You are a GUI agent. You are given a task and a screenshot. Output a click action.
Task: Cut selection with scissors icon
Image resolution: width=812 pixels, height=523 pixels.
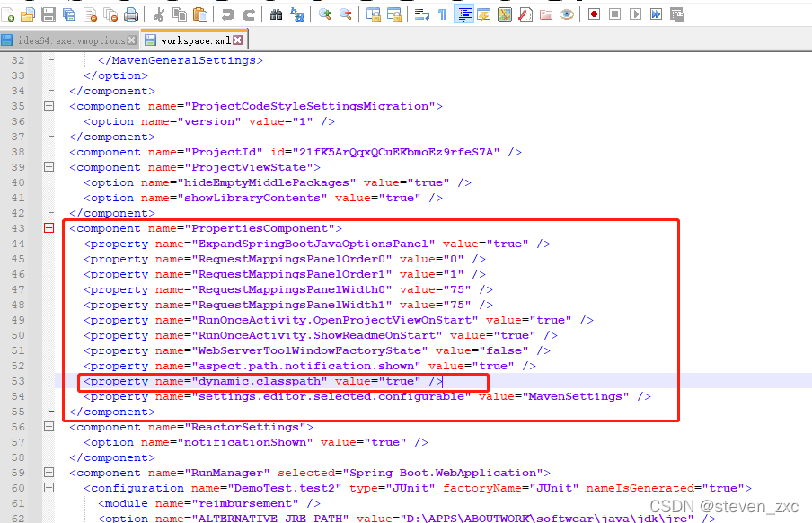tap(159, 14)
